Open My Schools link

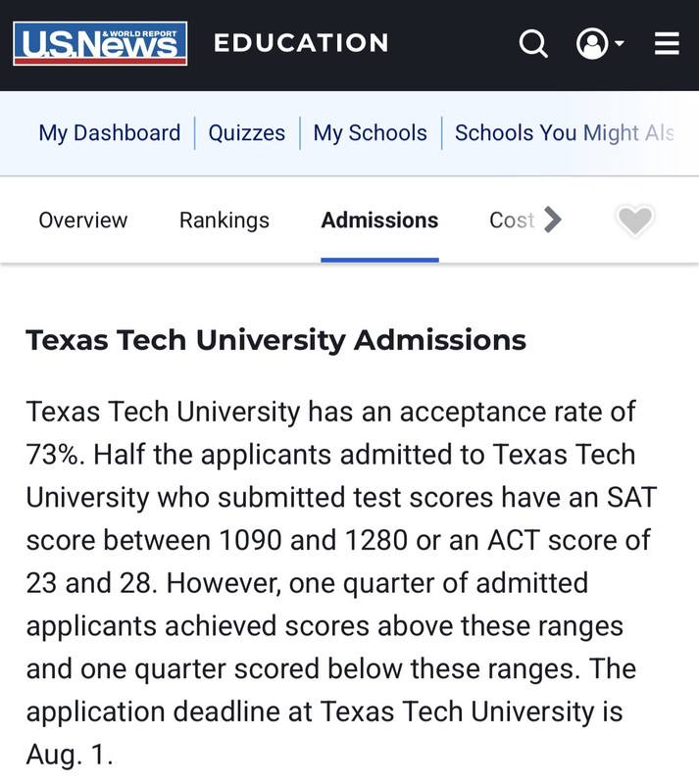tap(370, 133)
